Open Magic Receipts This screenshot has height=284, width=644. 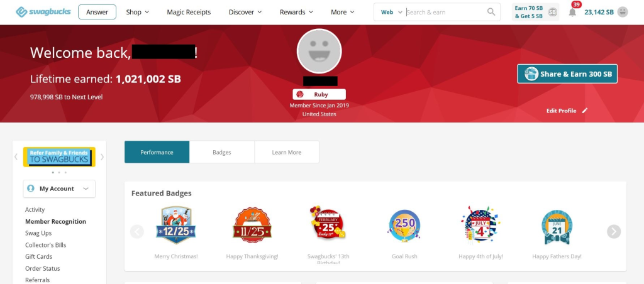(189, 12)
